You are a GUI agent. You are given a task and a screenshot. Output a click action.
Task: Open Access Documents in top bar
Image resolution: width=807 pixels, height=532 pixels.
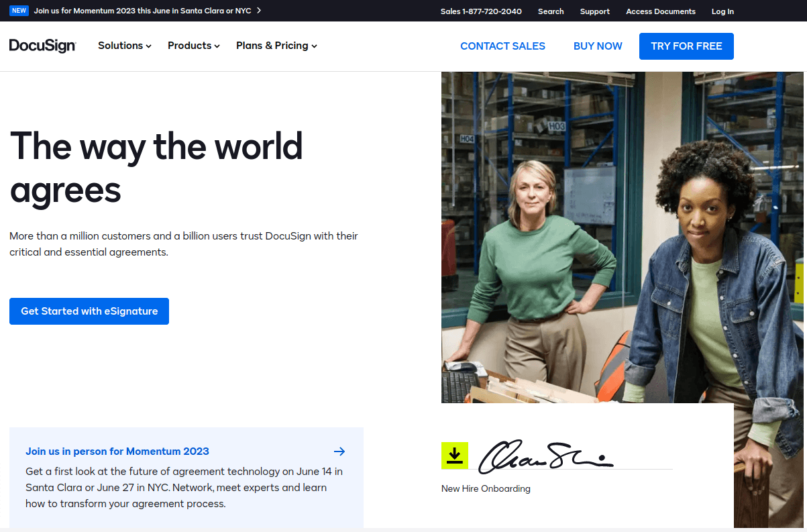coord(661,11)
